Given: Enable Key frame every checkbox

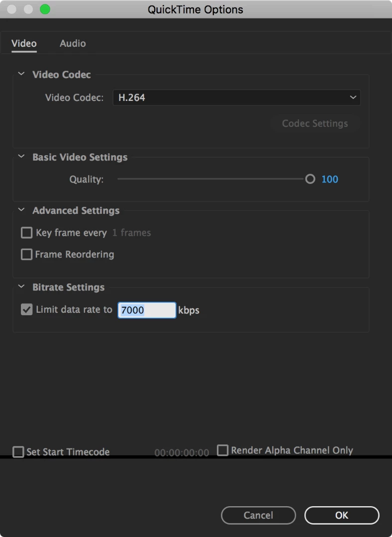Looking at the screenshot, I should click(x=27, y=233).
